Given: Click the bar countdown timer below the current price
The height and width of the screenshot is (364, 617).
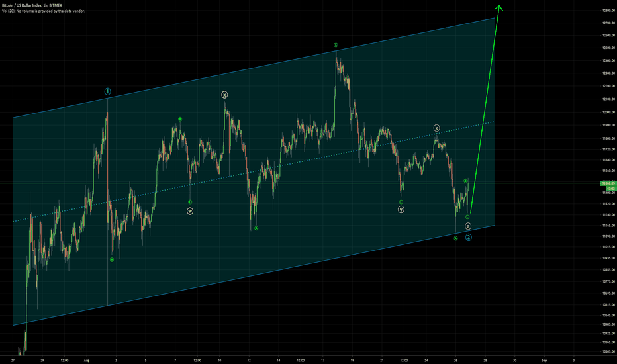Looking at the screenshot, I should tap(610, 189).
